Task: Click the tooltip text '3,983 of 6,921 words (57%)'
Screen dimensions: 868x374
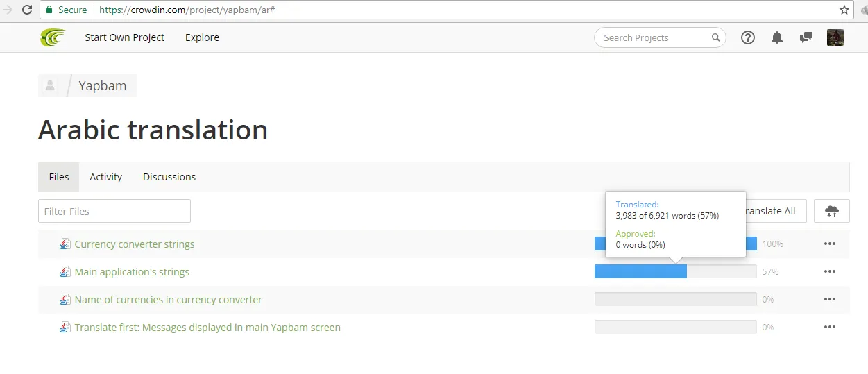Action: click(x=667, y=216)
